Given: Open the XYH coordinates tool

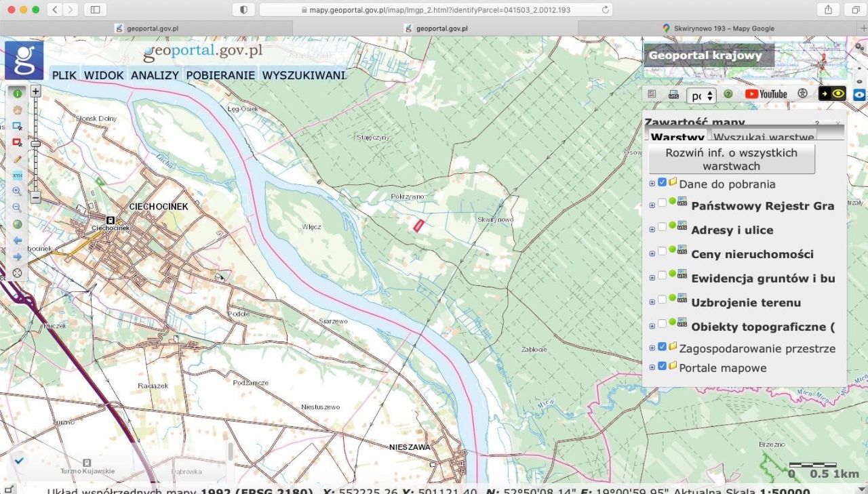Looking at the screenshot, I should pos(17,175).
